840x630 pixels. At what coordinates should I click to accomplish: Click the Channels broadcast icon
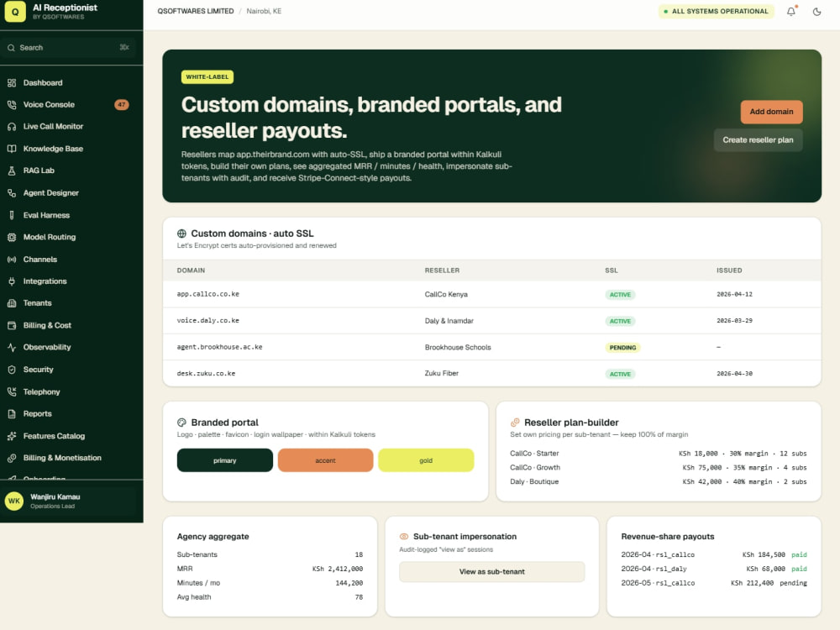pyautogui.click(x=12, y=260)
